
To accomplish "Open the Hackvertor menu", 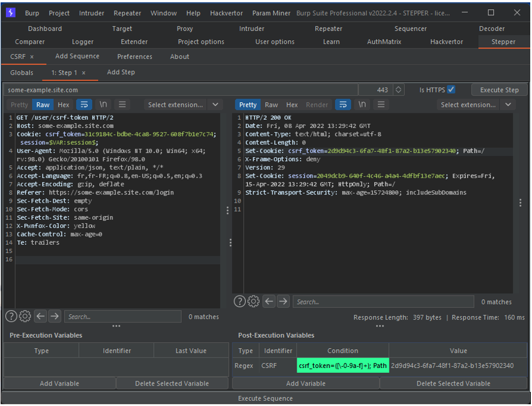I will click(227, 13).
